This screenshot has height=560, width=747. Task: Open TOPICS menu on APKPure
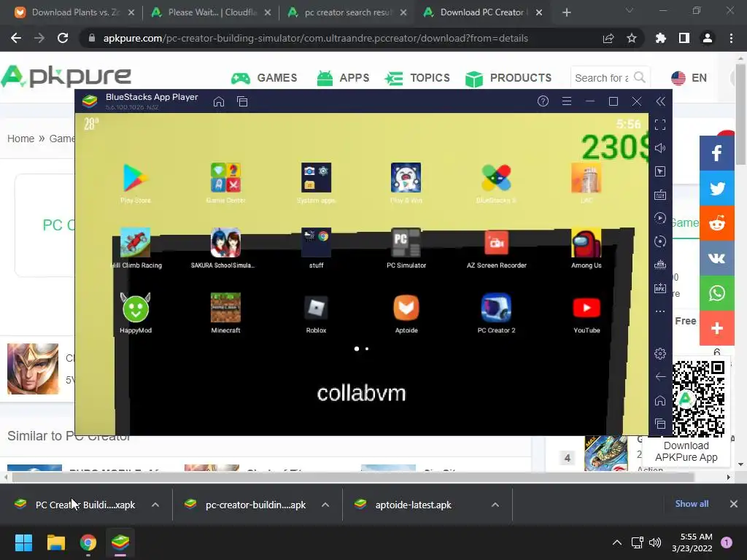click(x=417, y=78)
